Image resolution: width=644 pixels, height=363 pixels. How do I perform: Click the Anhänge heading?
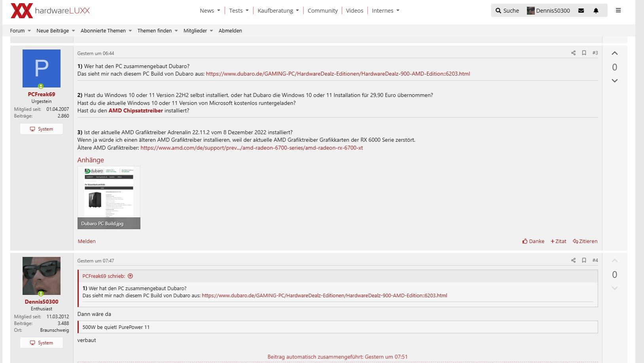tap(91, 160)
